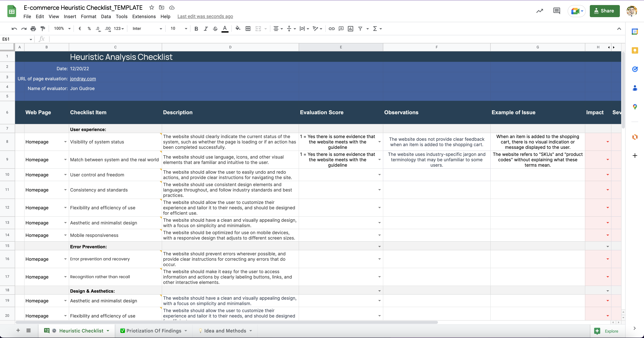Toggle italic formatting
The width and height of the screenshot is (644, 338).
[206, 29]
